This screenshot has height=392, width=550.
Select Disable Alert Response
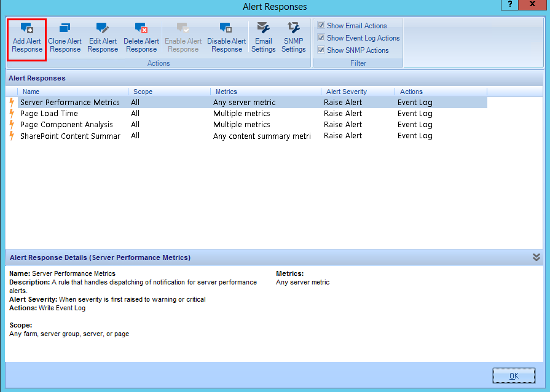(x=226, y=36)
